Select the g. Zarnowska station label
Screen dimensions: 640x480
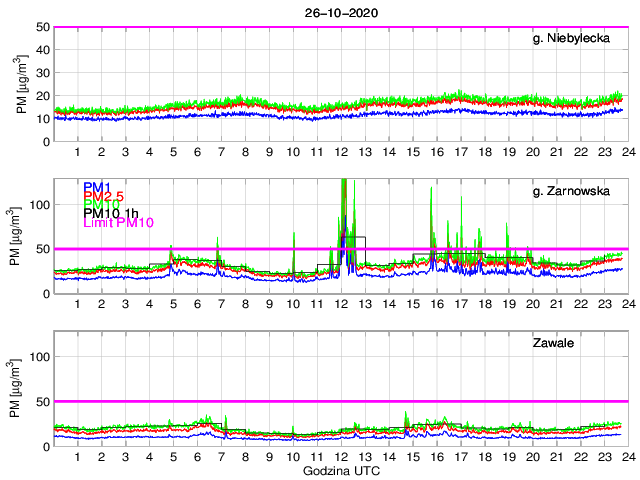coord(580,192)
